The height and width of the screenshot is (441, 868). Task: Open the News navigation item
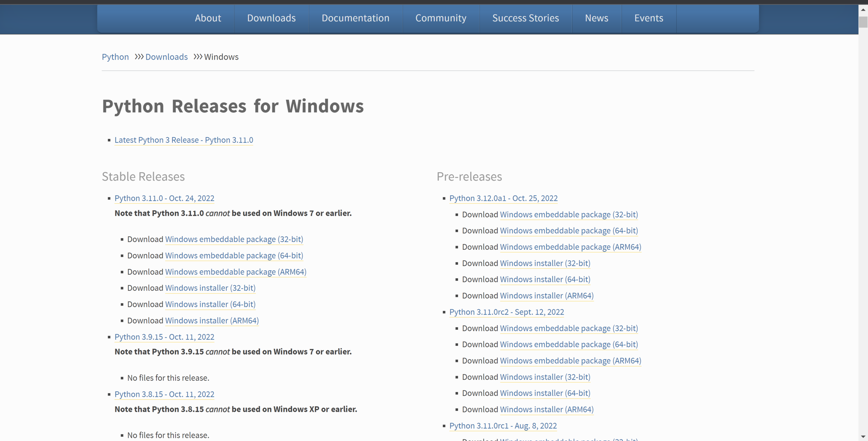[x=596, y=18]
